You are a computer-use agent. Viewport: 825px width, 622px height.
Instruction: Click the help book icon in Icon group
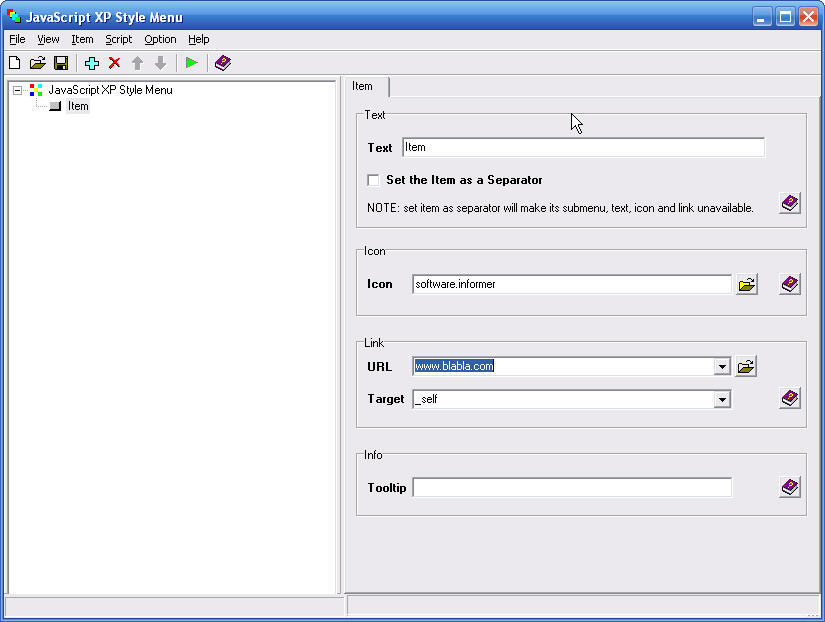tap(790, 284)
